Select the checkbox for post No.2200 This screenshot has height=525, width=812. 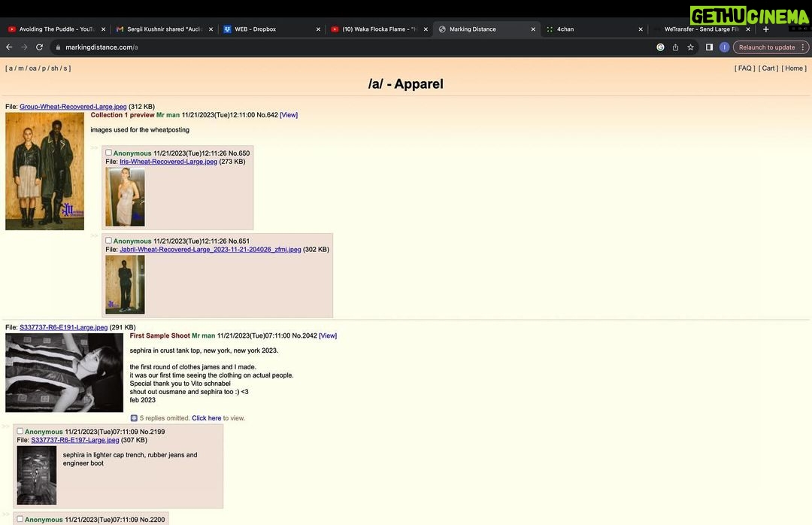point(20,519)
